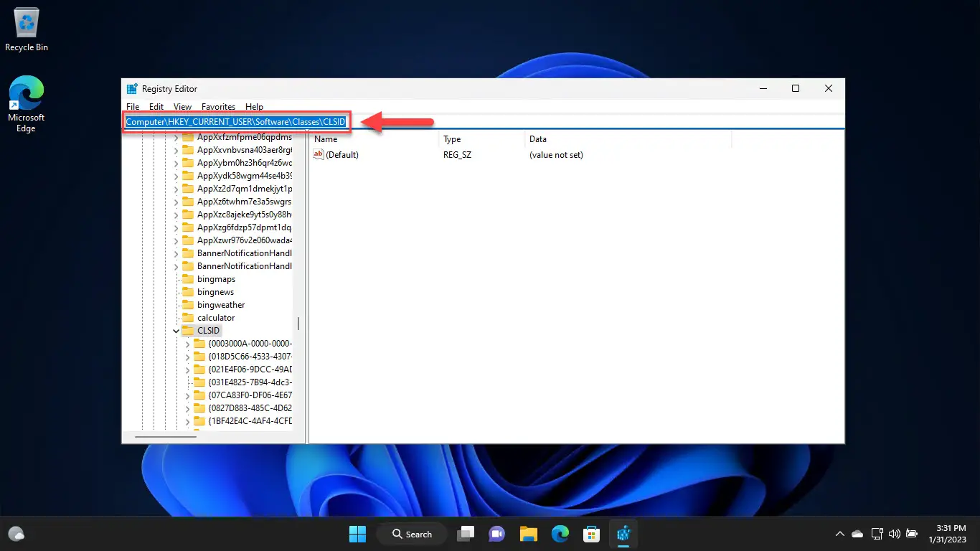Select the {07CA83F0-DF06 key label
This screenshot has width=980, height=551.
[250, 395]
